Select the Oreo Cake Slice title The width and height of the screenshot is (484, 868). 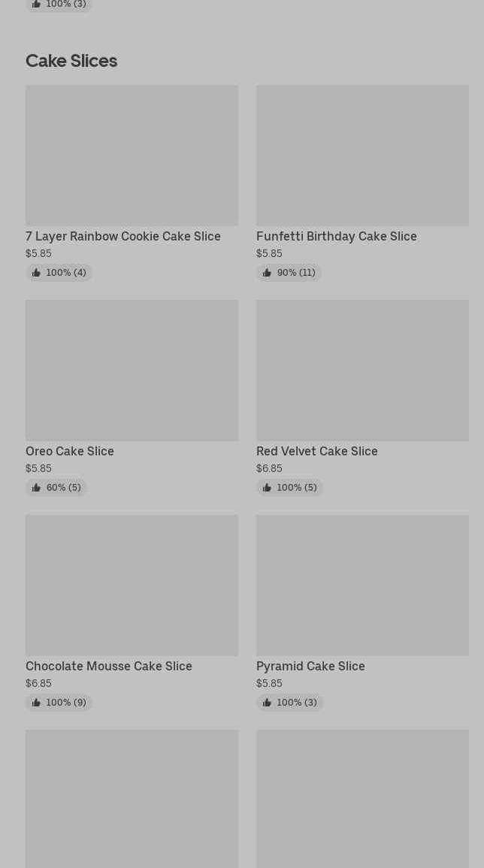(70, 451)
